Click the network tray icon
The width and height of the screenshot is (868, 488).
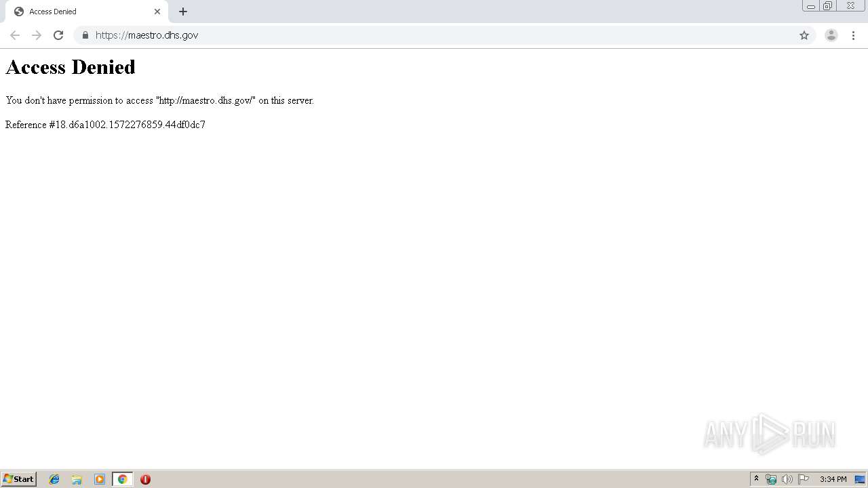click(x=771, y=479)
